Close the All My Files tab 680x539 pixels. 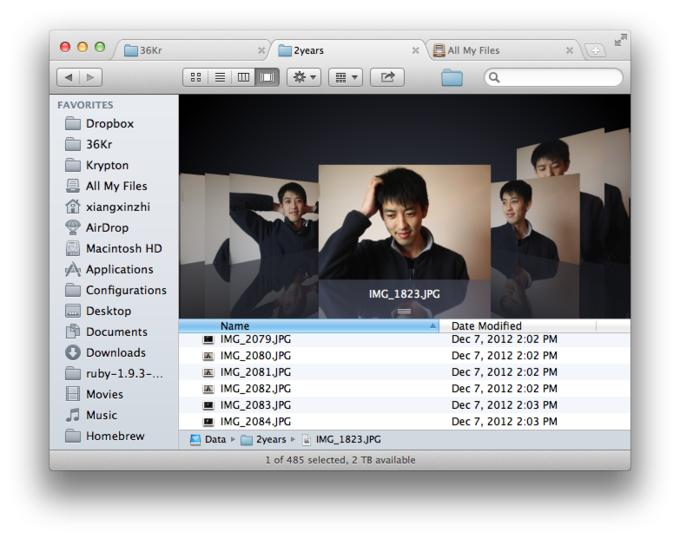coord(569,50)
